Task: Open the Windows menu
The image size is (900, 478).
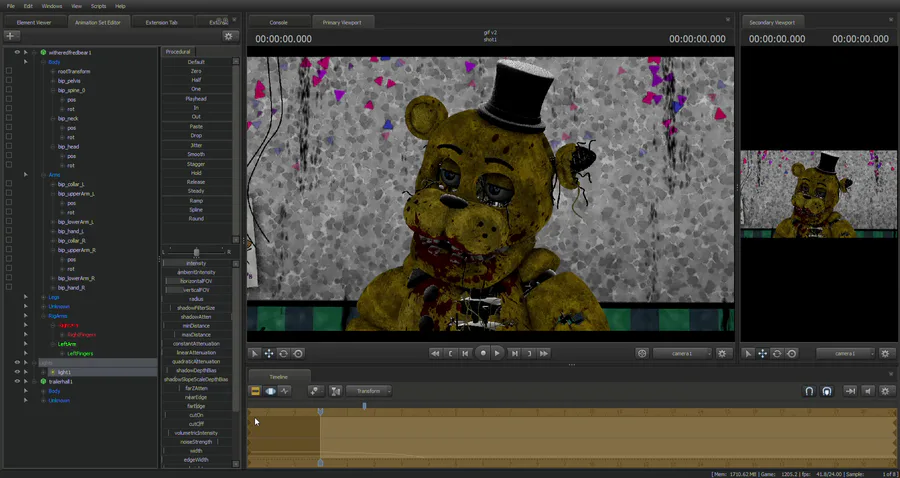Action: click(52, 6)
